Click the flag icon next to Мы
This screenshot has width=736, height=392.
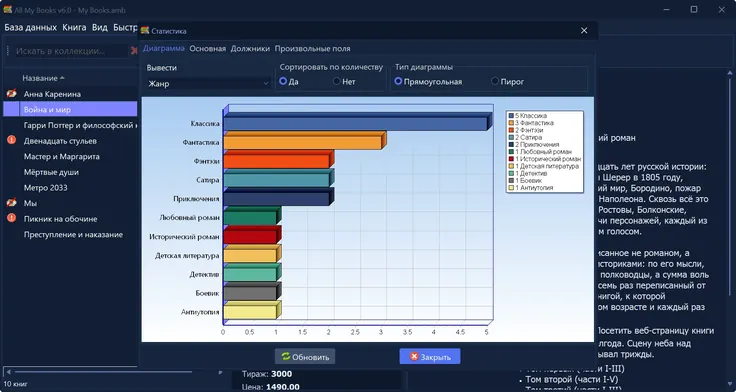[x=12, y=202]
